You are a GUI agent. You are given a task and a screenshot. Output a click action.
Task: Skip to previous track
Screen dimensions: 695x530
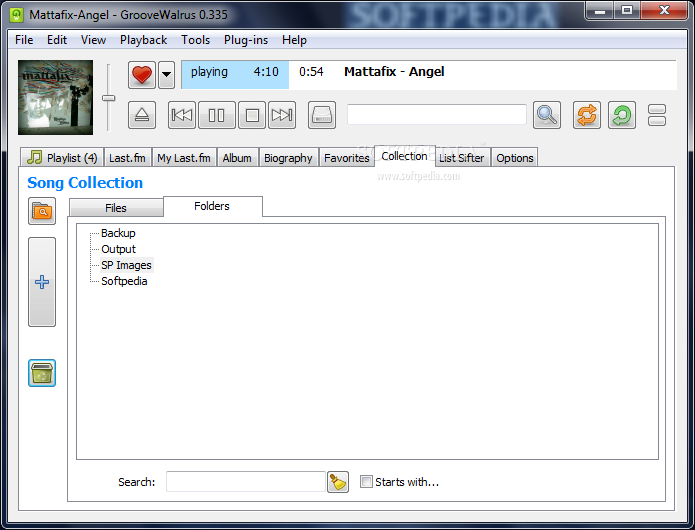182,115
